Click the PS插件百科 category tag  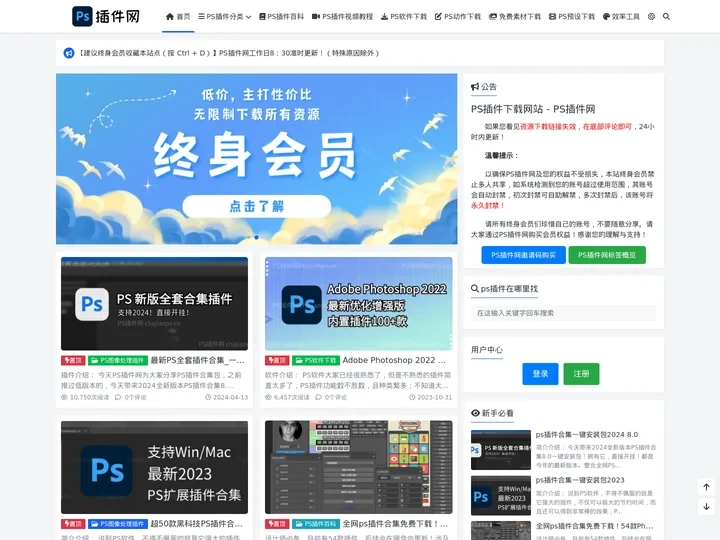coord(316,524)
